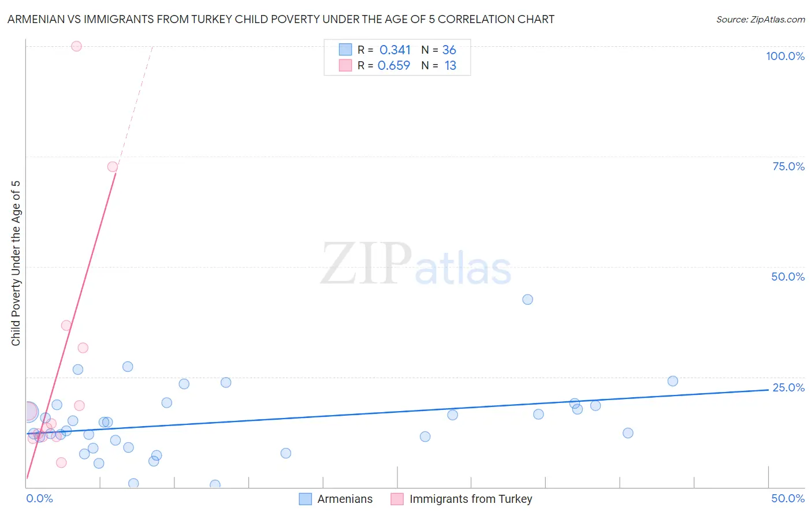Click the R value 0.659
The height and width of the screenshot is (515, 812).
coord(394,65)
